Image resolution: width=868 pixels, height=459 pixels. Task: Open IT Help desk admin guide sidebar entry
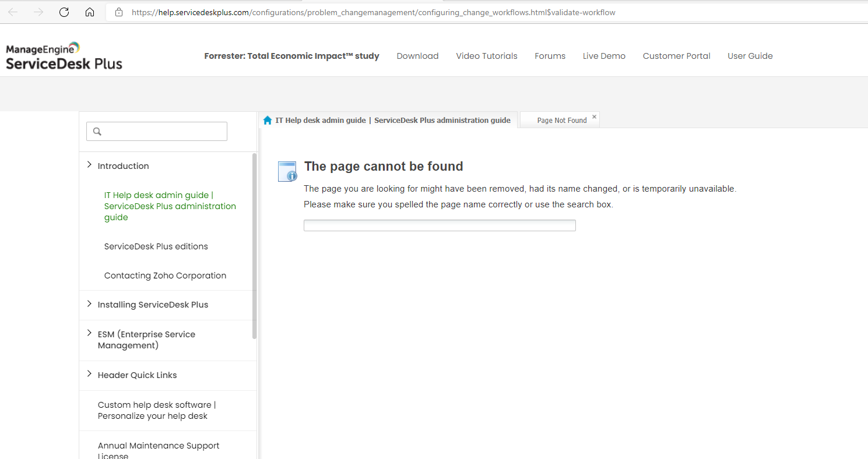coord(170,206)
